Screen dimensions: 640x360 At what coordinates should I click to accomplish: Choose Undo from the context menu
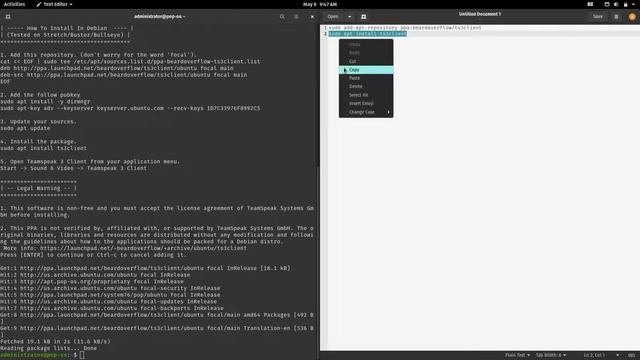[x=366, y=44]
